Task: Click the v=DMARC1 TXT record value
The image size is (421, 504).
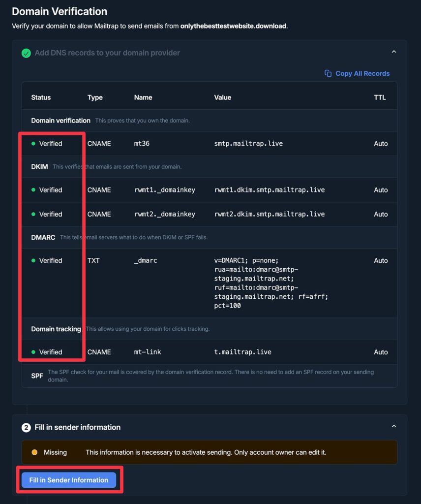Action: click(271, 283)
